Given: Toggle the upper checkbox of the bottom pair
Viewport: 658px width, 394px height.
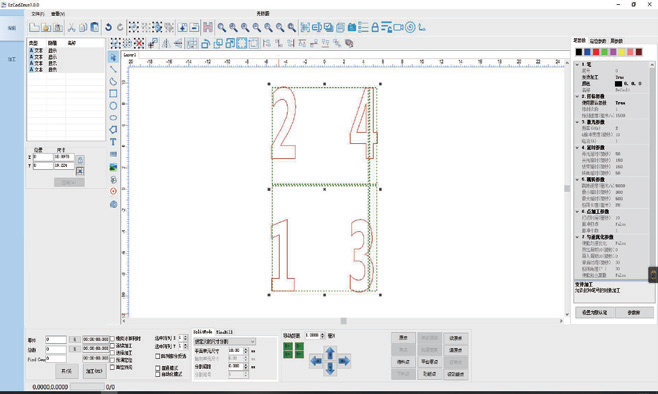Looking at the screenshot, I should click(158, 368).
